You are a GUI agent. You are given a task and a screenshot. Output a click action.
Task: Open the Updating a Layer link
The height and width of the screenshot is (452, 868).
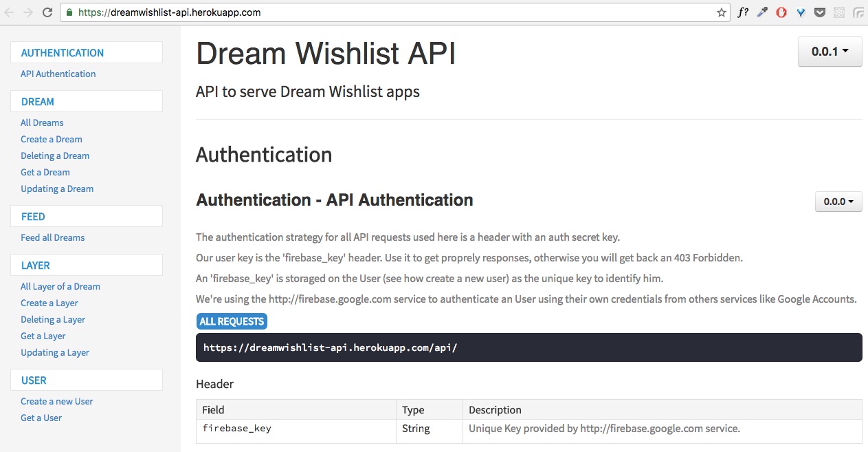point(55,352)
